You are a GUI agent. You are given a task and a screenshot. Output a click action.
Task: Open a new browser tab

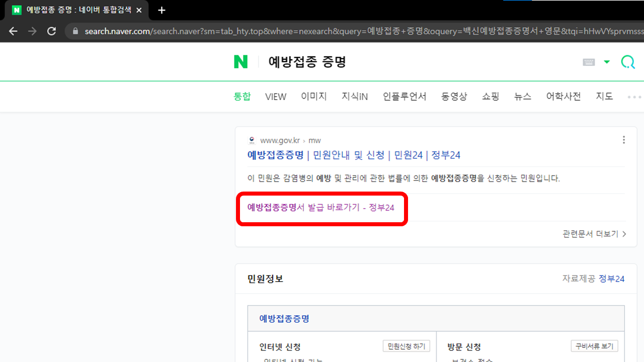(162, 10)
